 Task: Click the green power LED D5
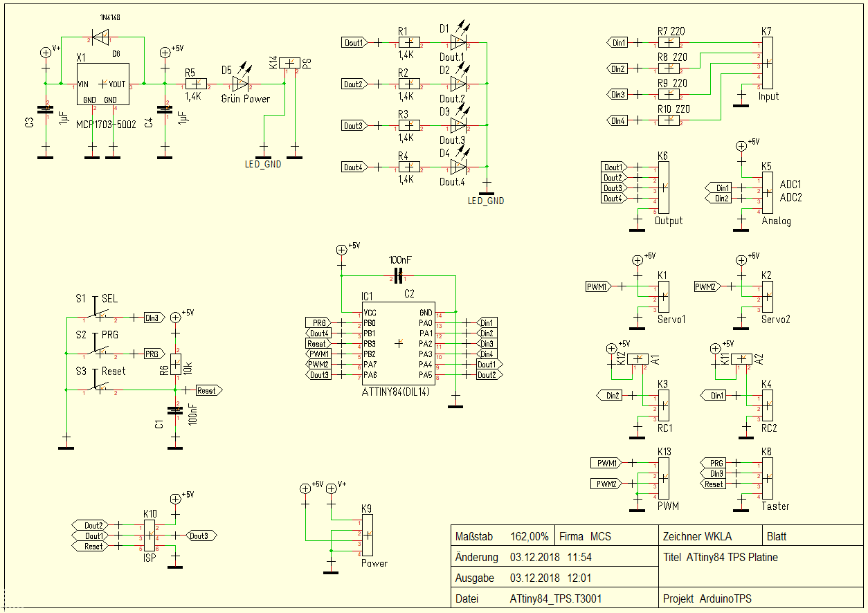point(240,84)
